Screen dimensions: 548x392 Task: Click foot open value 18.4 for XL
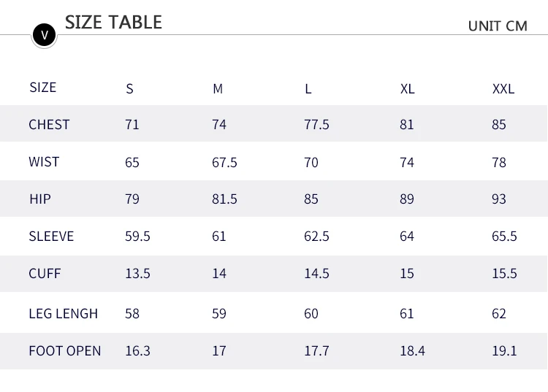pyautogui.click(x=412, y=351)
